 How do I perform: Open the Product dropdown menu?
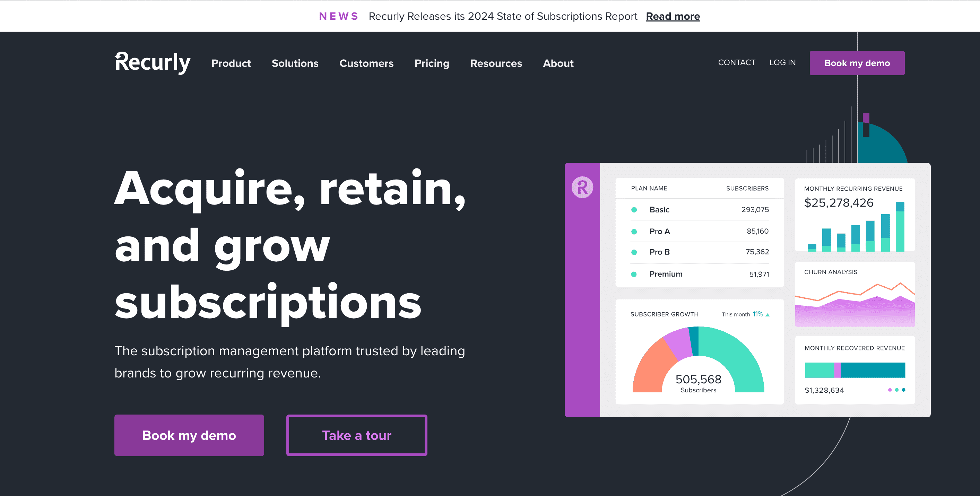[232, 63]
